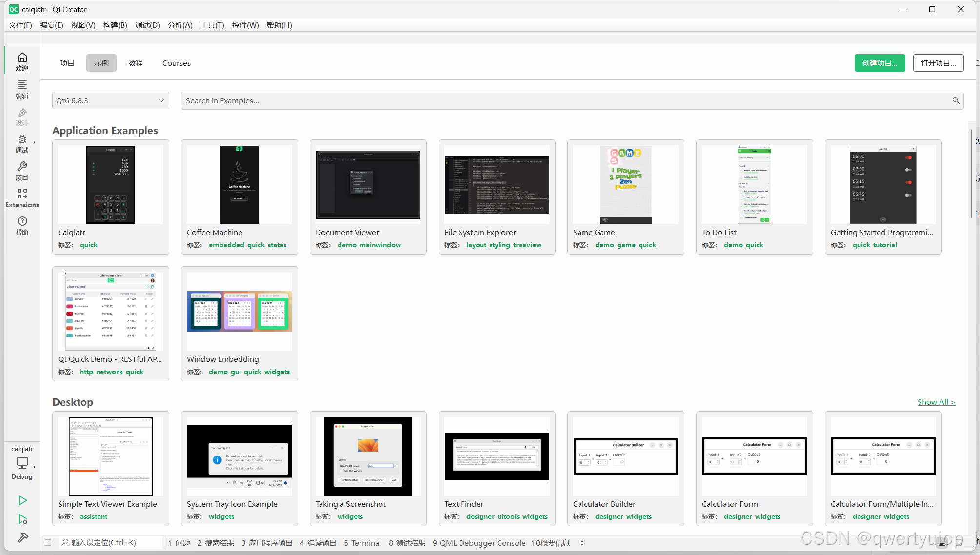The image size is (980, 555).
Task: Open the Document Viewer example
Action: pos(368,197)
